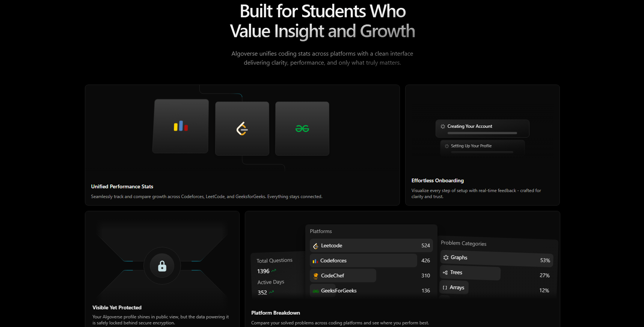Click the Codeforces count 426
644x327 pixels.
(425, 260)
